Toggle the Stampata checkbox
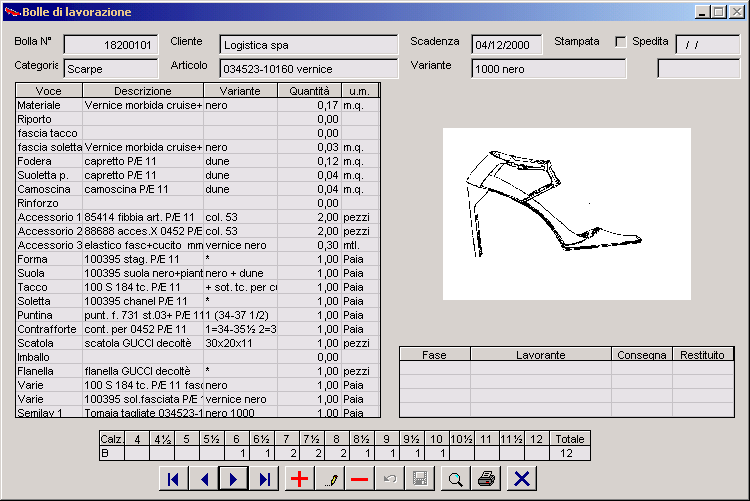750x501 pixels. pyautogui.click(x=620, y=42)
